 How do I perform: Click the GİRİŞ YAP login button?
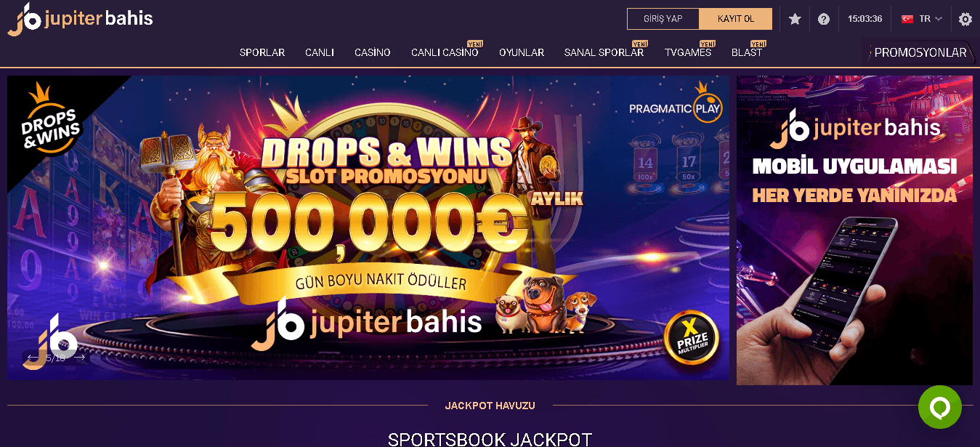pos(663,19)
